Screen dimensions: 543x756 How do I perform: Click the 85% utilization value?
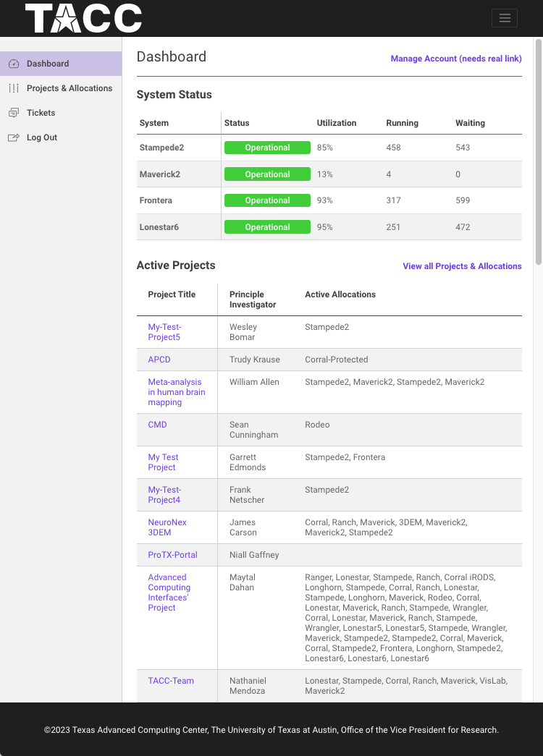pyautogui.click(x=325, y=148)
